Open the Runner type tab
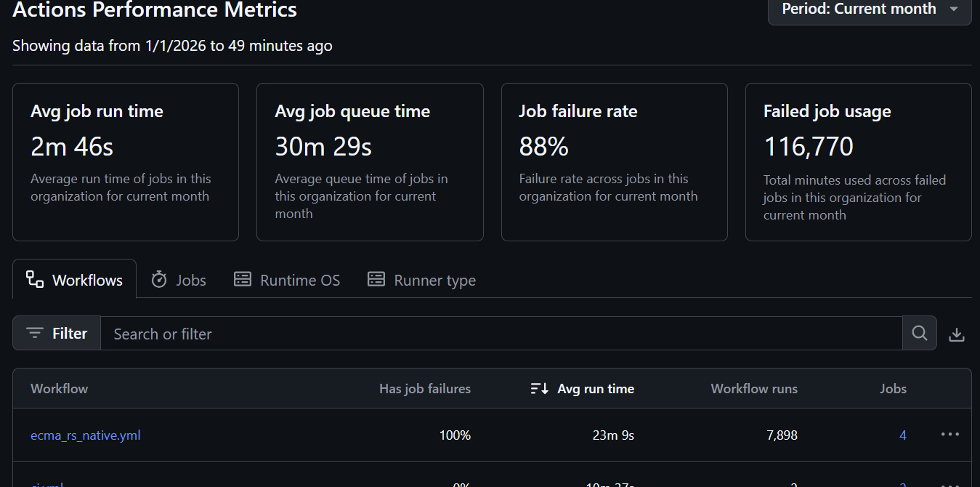This screenshot has width=980, height=487. click(421, 280)
